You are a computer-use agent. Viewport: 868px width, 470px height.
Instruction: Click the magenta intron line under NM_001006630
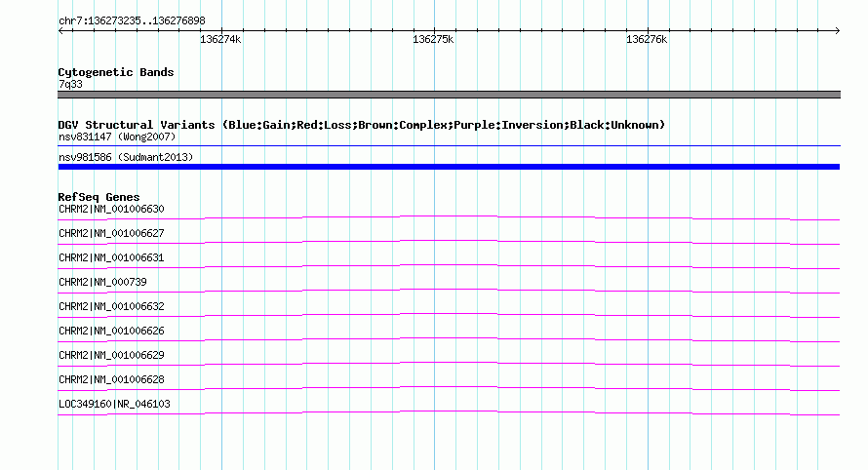[449, 216]
